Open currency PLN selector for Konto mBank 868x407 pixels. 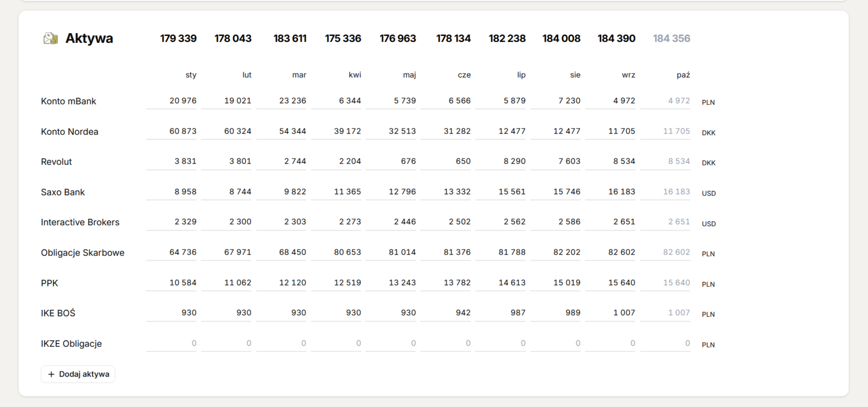pyautogui.click(x=708, y=102)
